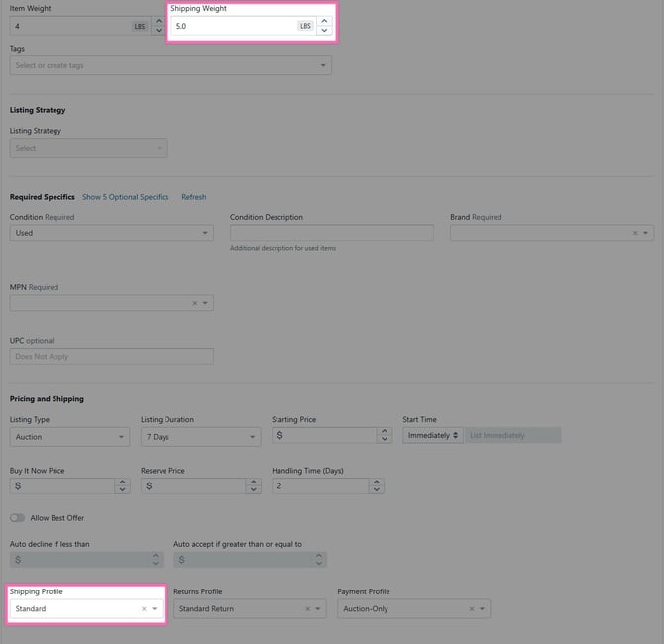664x644 pixels.
Task: Open the Listing Strategy dropdown
Action: 88,148
